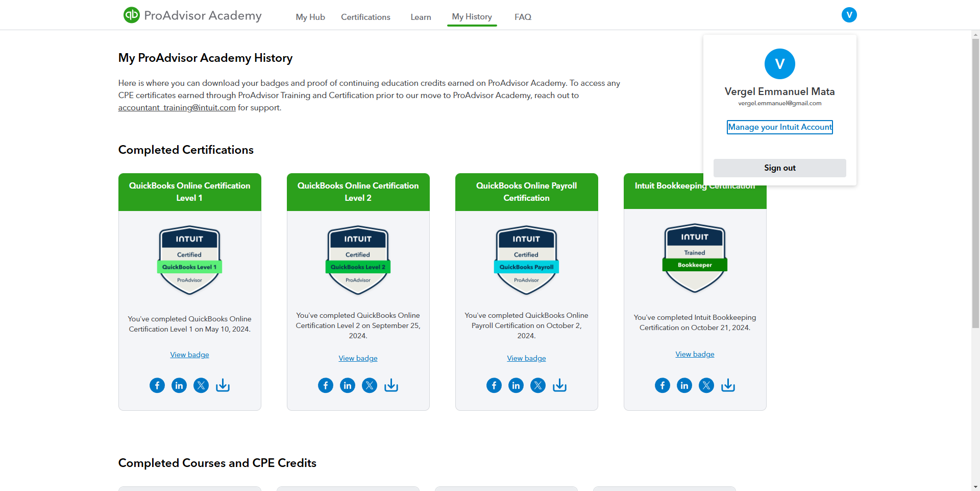The image size is (980, 491).
Task: Download the Bookkeeping Certification badge
Action: 728,385
